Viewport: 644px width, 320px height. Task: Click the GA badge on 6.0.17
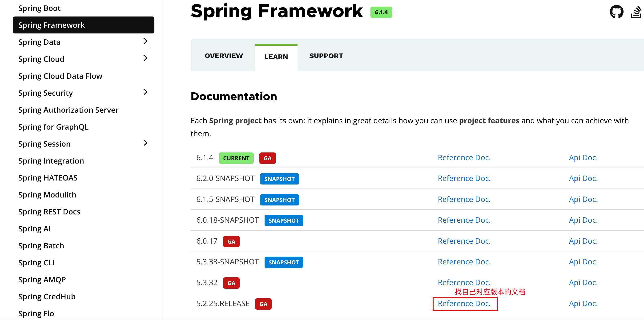click(231, 242)
